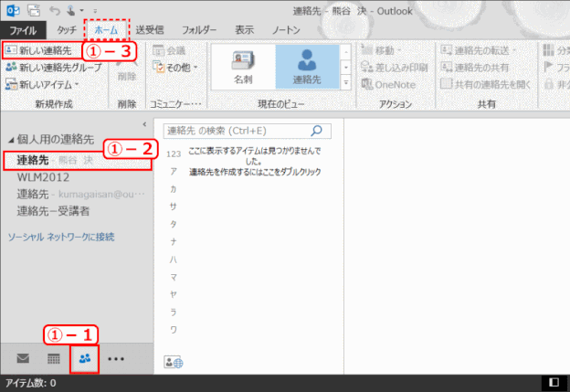Click ここに表示するアイテムは見つかりませんでした text

255,155
